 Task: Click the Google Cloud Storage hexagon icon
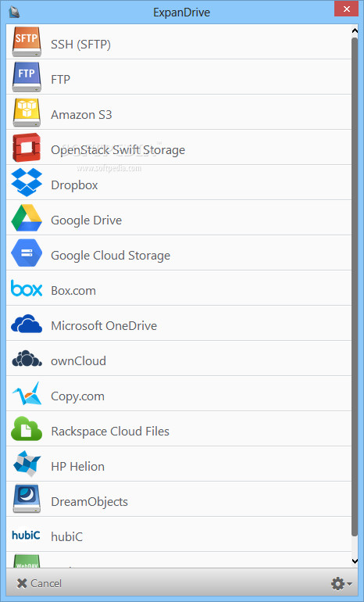pyautogui.click(x=27, y=253)
